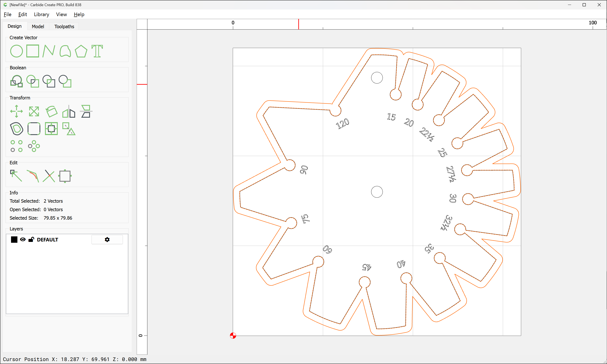Click the Rotate transform icon
607x364 pixels.
pyautogui.click(x=51, y=111)
